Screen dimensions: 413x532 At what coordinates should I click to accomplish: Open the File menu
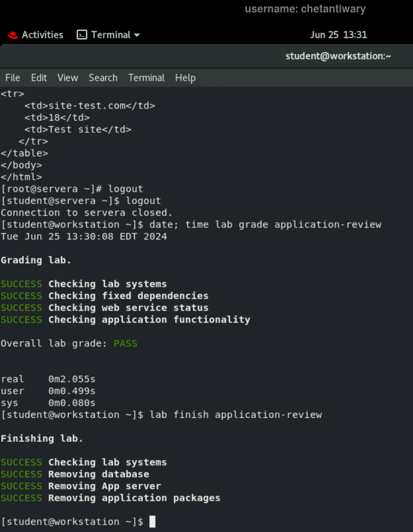pyautogui.click(x=12, y=78)
